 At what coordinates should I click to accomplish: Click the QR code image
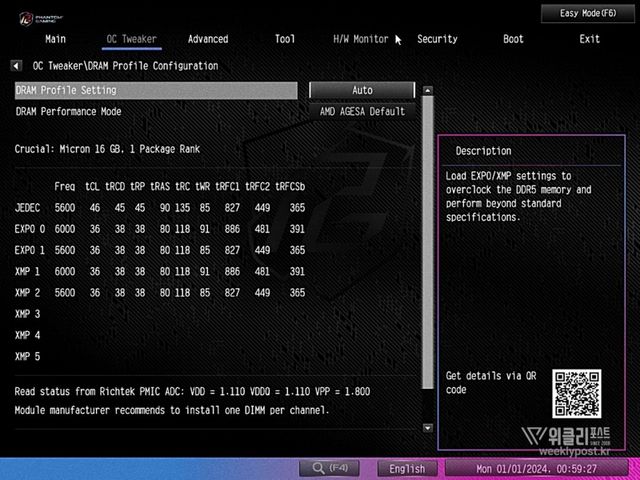[576, 393]
